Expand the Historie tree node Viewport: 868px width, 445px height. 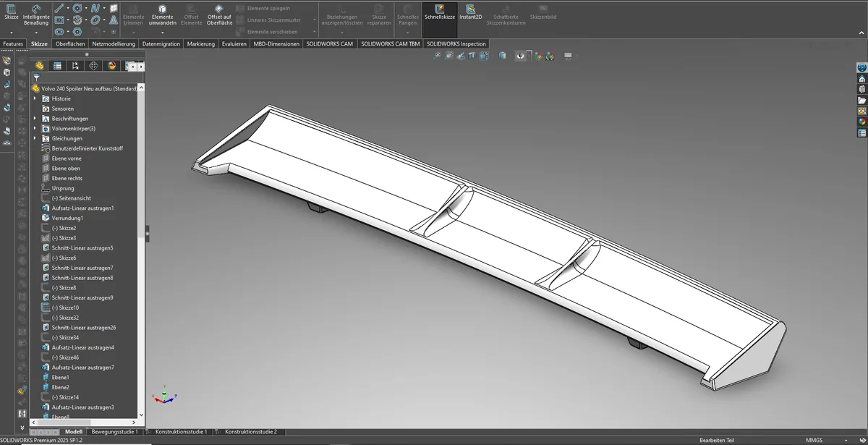[x=35, y=98]
